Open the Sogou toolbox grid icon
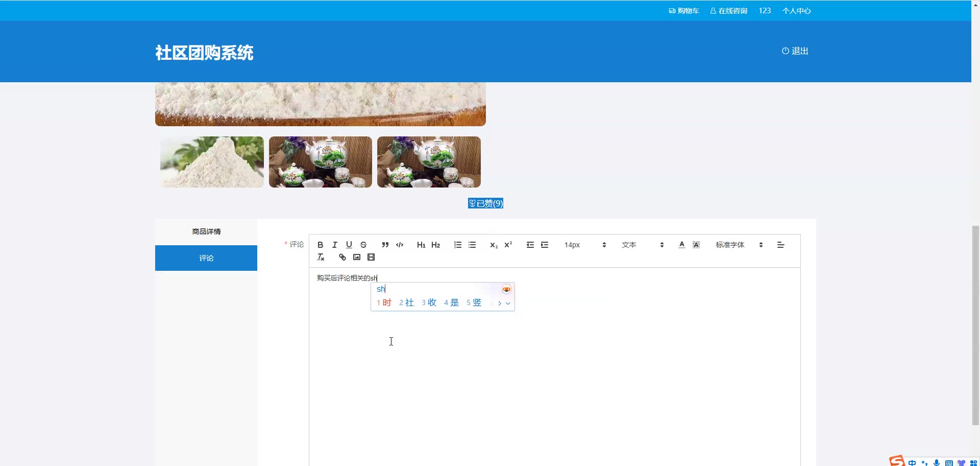The height and width of the screenshot is (466, 980). 973,463
